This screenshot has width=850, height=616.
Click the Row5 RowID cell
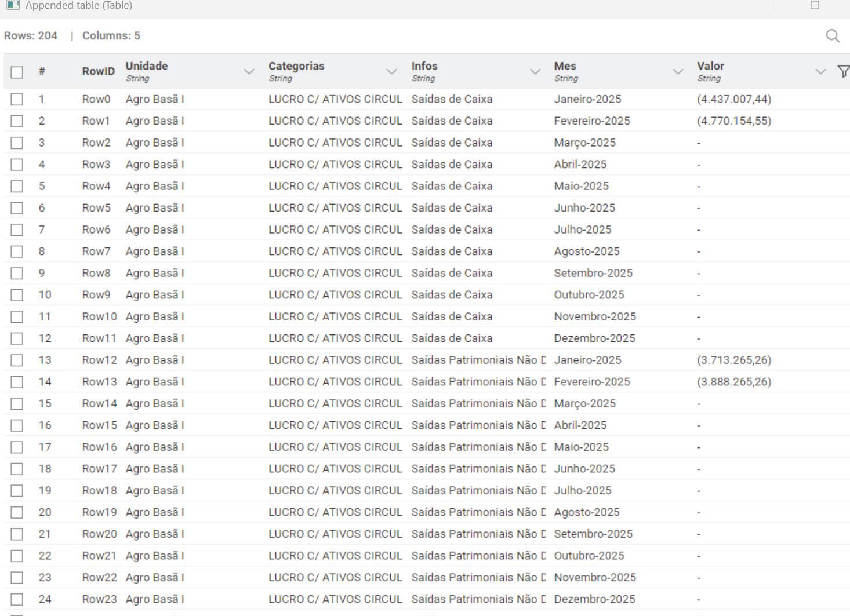[96, 208]
